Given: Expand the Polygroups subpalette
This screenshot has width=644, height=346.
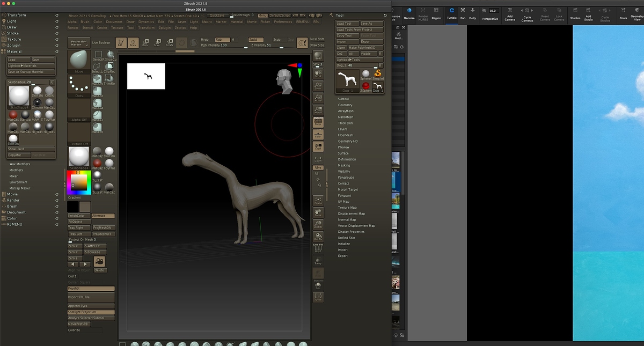Looking at the screenshot, I should 346,178.
